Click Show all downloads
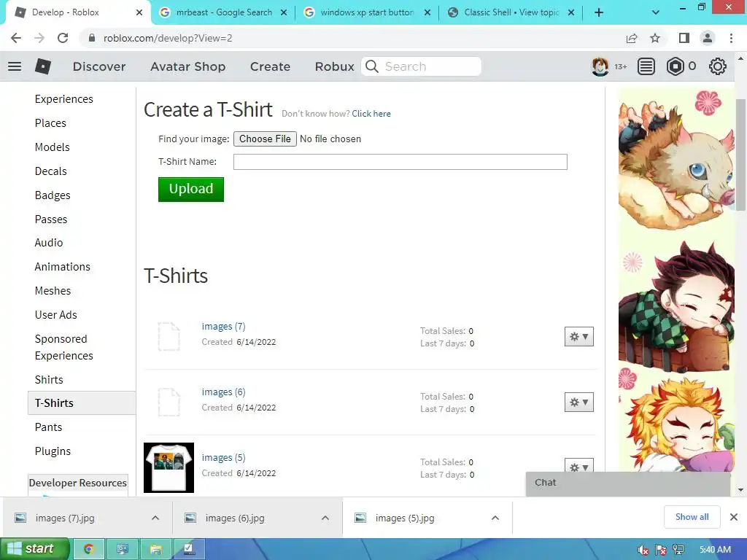The width and height of the screenshot is (747, 560). point(692,517)
